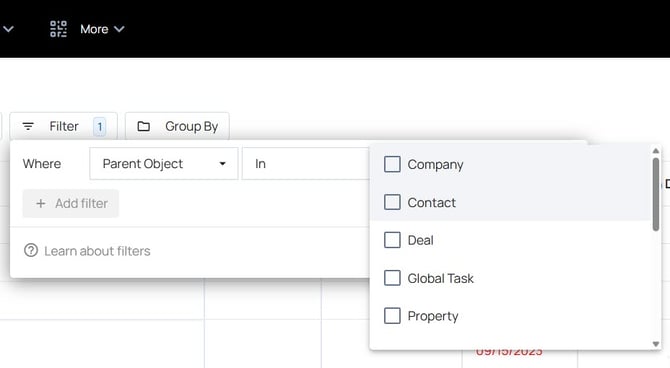The height and width of the screenshot is (368, 670).
Task: Click the folder icon in Group By
Action: pos(144,127)
